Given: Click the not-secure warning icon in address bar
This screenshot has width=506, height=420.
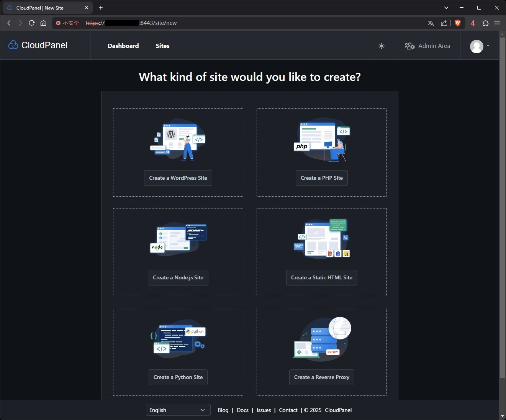Looking at the screenshot, I should point(58,23).
